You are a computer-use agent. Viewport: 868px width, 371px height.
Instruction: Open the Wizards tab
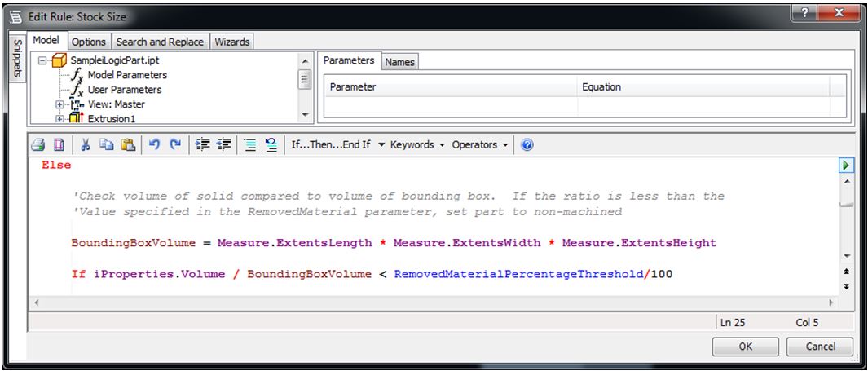232,42
